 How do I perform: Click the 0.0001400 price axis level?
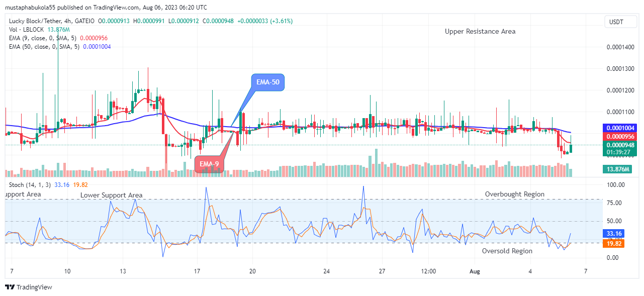620,47
